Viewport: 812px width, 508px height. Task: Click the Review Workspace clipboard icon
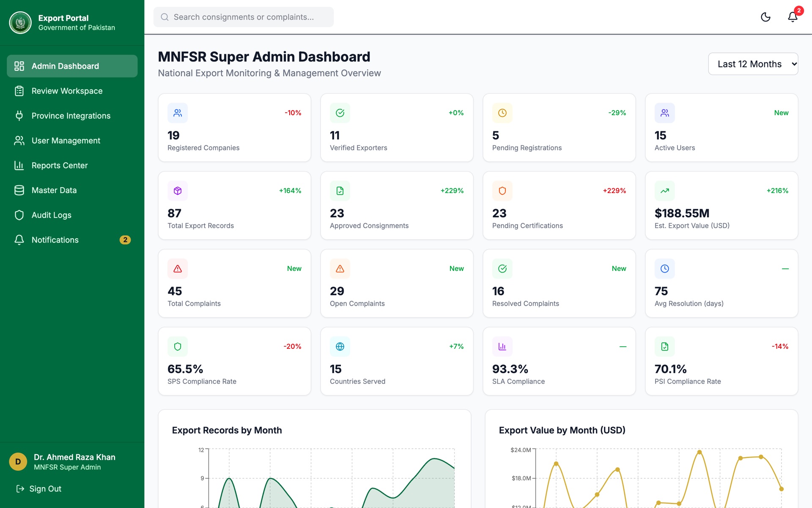pos(19,91)
